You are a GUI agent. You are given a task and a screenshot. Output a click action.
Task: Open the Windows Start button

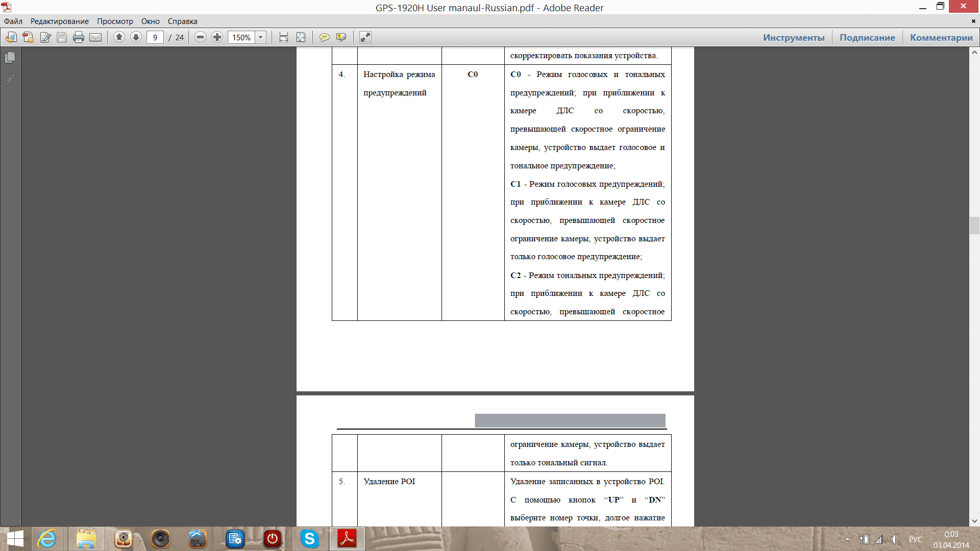point(15,539)
